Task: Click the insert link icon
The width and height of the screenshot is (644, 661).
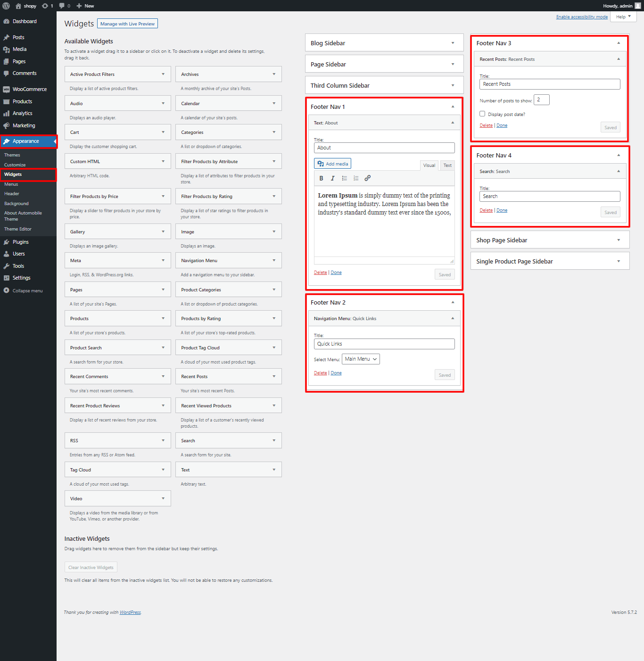Action: pyautogui.click(x=368, y=178)
